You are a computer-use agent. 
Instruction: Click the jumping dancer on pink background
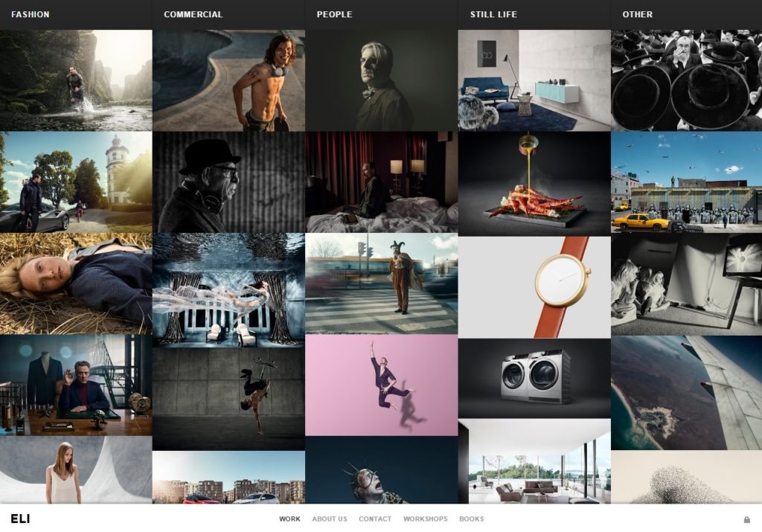[x=381, y=385]
